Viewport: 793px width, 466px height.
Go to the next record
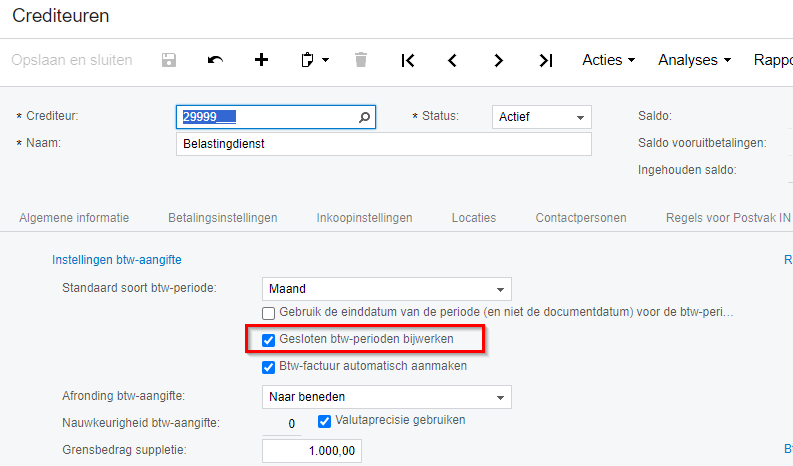tap(498, 60)
